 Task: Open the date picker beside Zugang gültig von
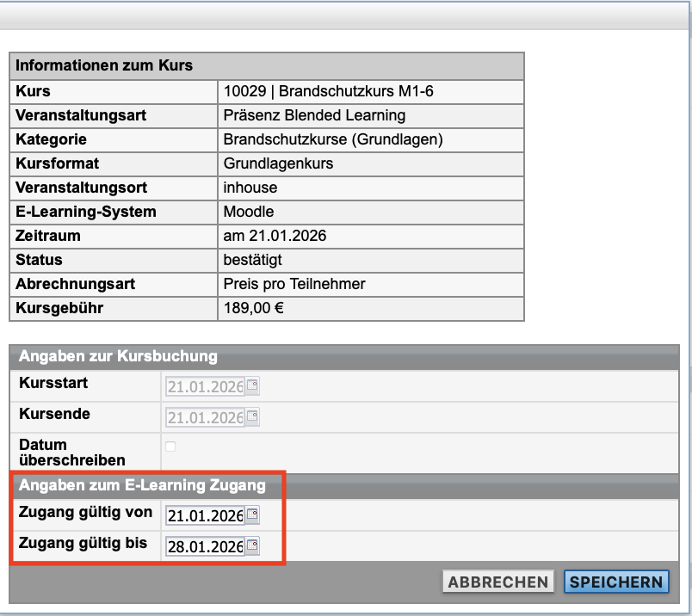coord(250,514)
